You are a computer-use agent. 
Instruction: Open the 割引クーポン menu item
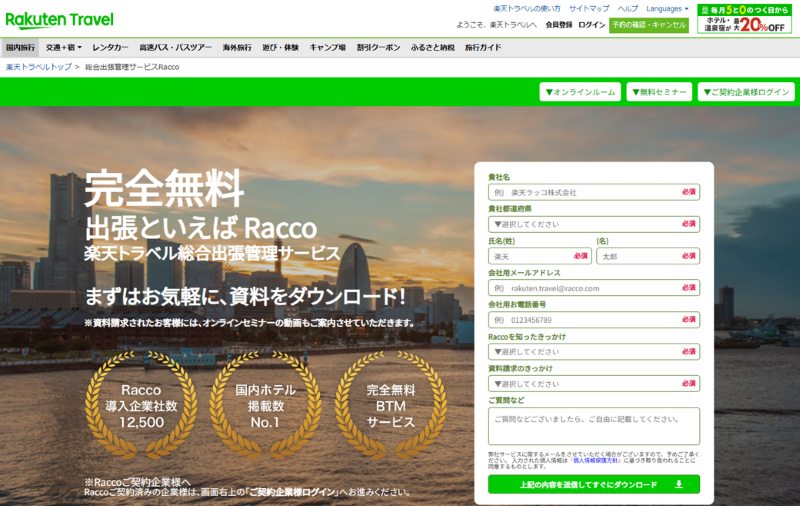(x=379, y=47)
